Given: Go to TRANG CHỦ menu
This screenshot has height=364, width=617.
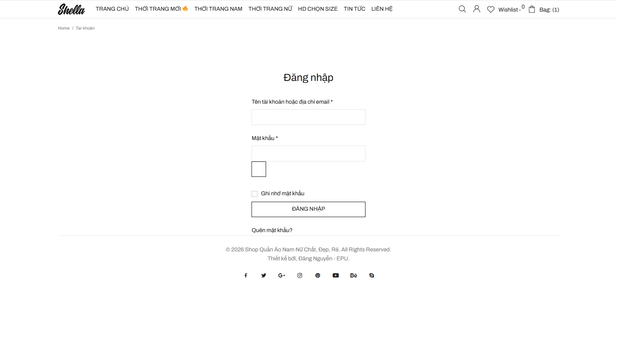Looking at the screenshot, I should pyautogui.click(x=112, y=9).
